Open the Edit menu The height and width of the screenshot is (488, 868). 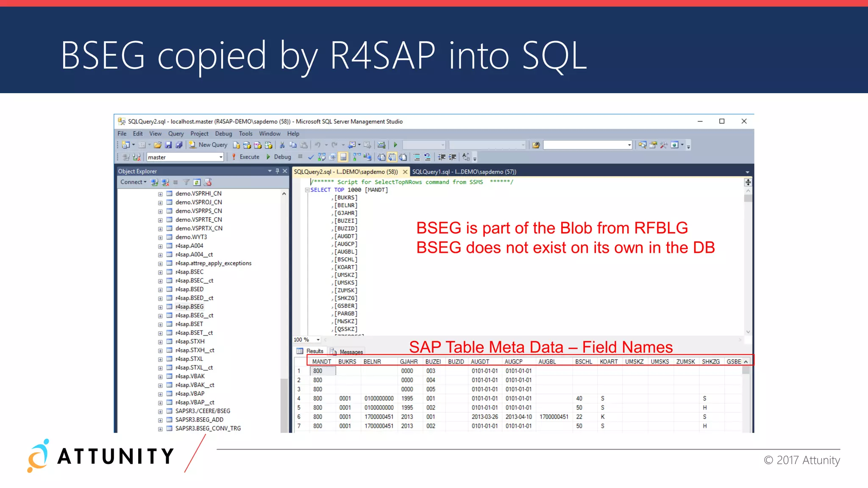pos(138,133)
